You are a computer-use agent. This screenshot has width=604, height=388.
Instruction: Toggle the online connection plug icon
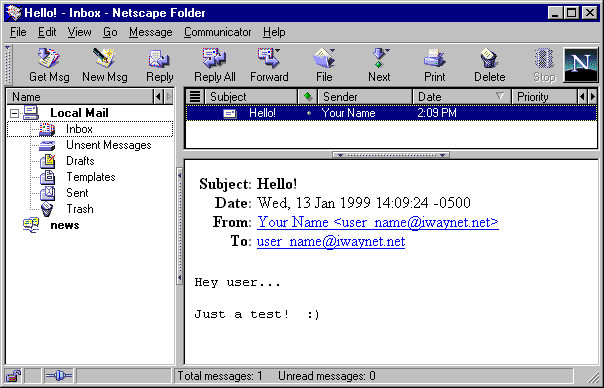pos(59,375)
